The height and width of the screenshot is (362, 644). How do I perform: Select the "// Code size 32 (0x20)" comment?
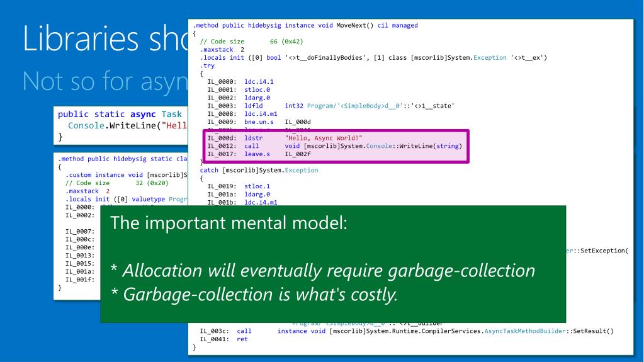(x=116, y=183)
